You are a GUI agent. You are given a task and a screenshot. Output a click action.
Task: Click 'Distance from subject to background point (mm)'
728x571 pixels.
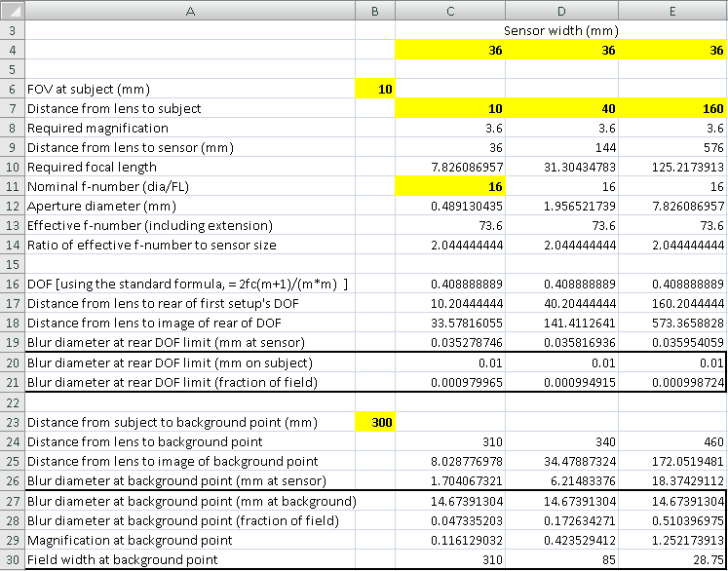[172, 422]
